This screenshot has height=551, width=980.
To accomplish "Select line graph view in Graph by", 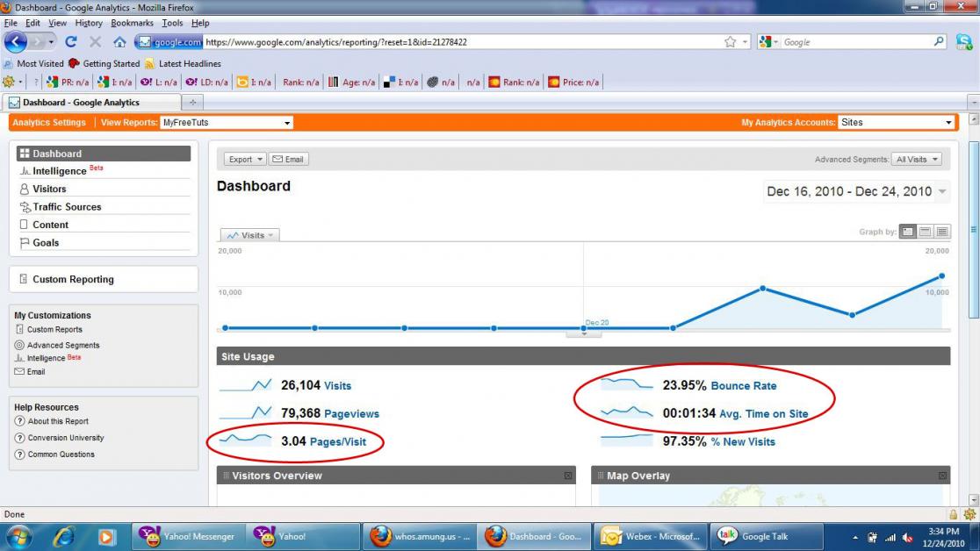I will pyautogui.click(x=907, y=232).
